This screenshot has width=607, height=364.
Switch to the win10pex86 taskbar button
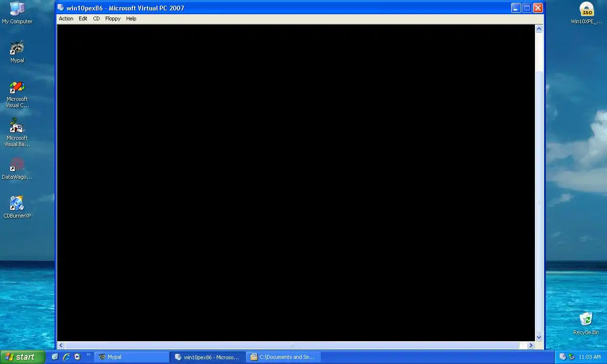[x=208, y=357]
